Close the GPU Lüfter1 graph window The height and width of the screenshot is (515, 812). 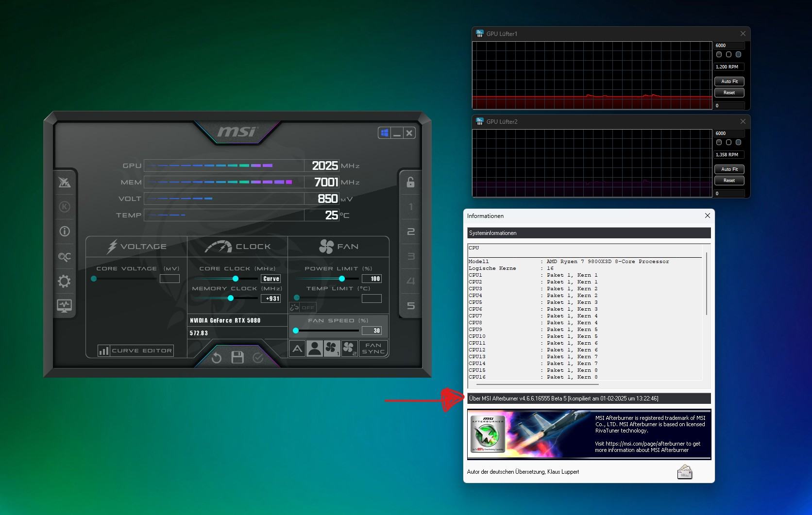click(x=743, y=33)
